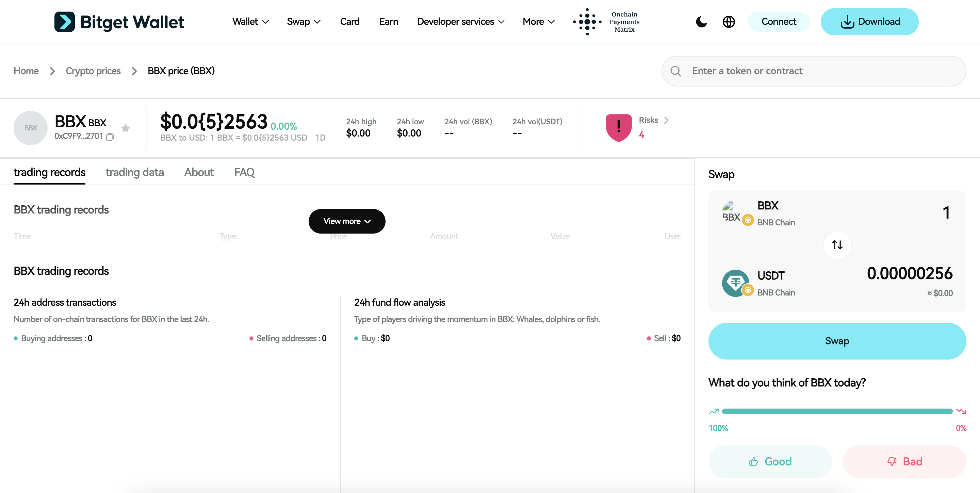The image size is (980, 493).
Task: Click the Onchain Payments Matrix icon
Action: [x=587, y=22]
